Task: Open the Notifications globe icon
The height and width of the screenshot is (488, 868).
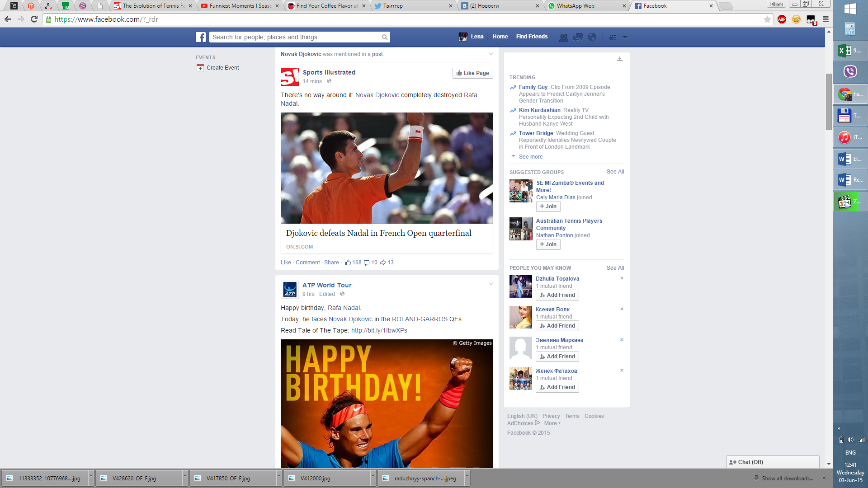Action: tap(592, 37)
